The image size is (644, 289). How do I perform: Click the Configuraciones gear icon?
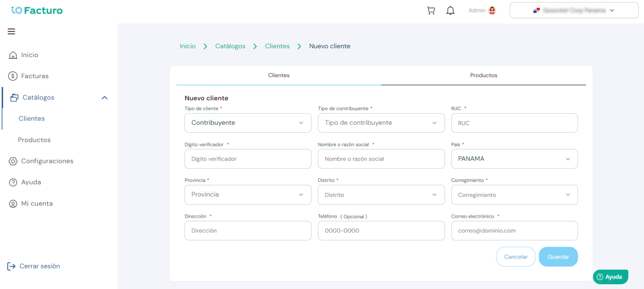pyautogui.click(x=13, y=161)
